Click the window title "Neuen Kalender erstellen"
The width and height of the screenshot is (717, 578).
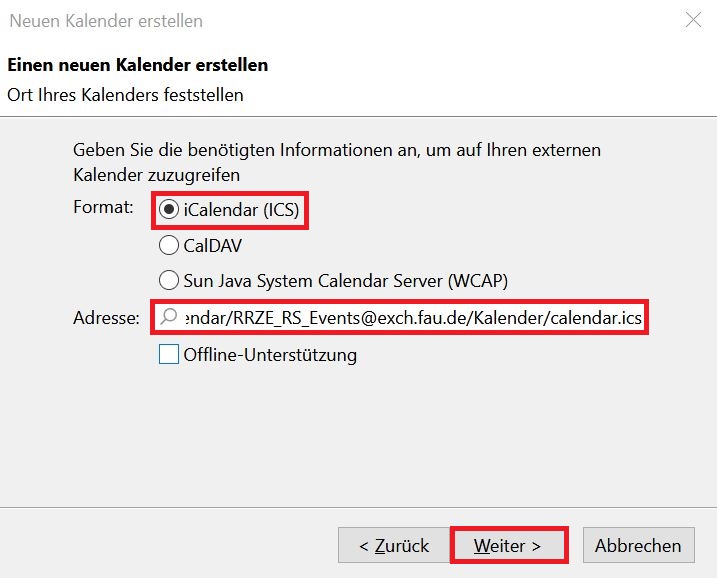[x=105, y=20]
